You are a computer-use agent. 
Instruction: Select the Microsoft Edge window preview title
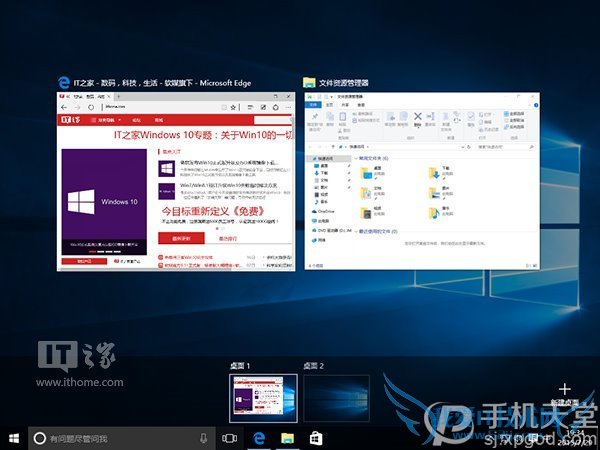162,83
